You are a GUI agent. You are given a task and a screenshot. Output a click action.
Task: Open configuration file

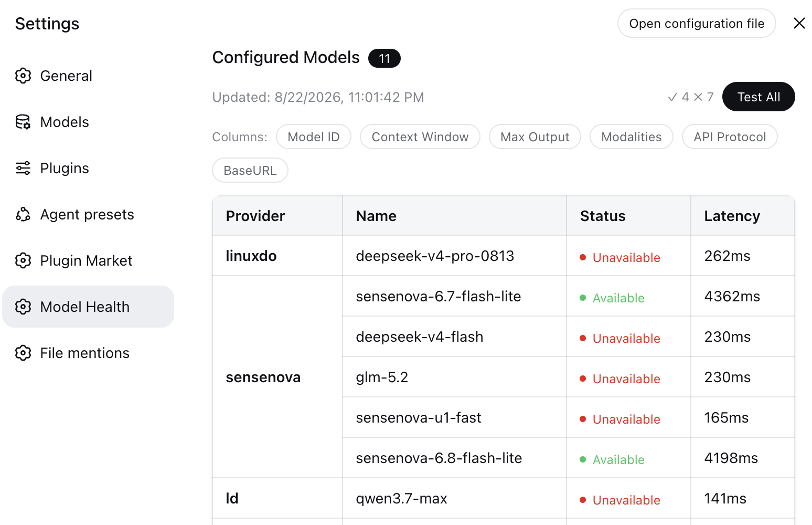click(697, 23)
